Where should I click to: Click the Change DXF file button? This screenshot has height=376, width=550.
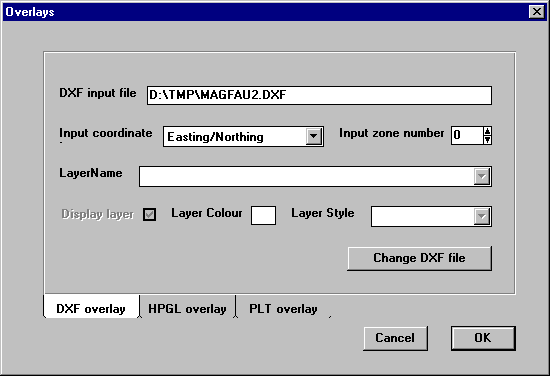pyautogui.click(x=420, y=258)
